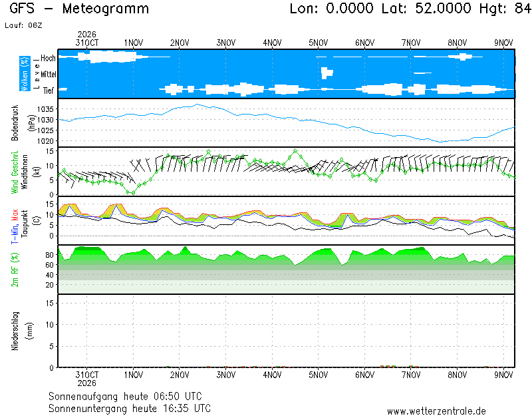Click the 31OCT label on the upper date axis
532x416 pixels.
point(87,43)
